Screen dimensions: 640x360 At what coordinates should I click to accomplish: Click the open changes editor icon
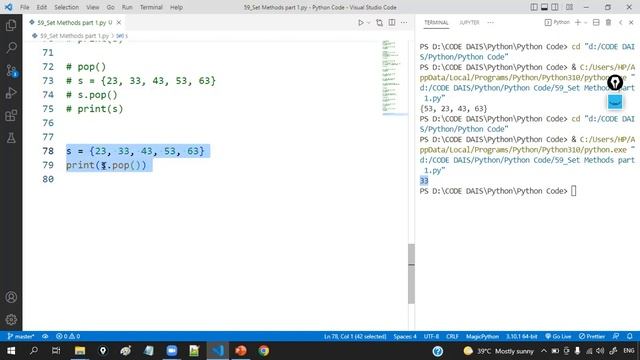coord(380,23)
